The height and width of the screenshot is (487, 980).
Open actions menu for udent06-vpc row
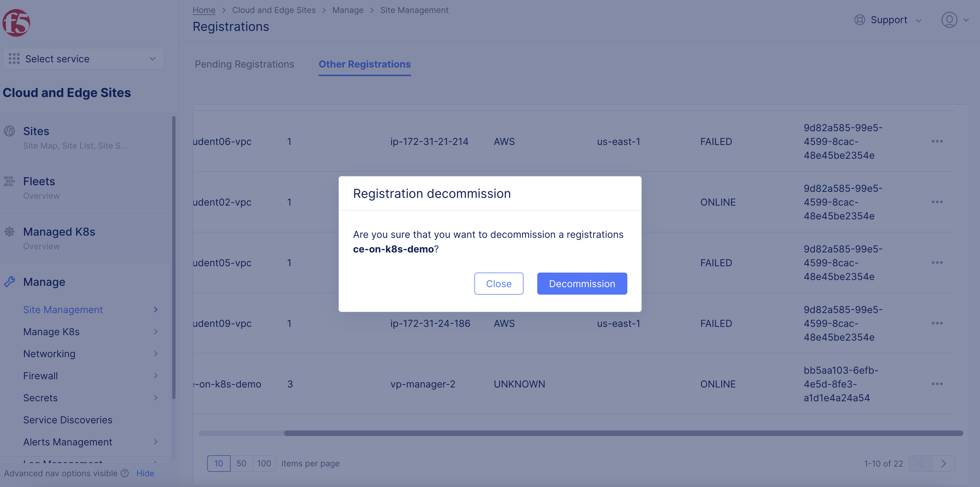(x=937, y=142)
